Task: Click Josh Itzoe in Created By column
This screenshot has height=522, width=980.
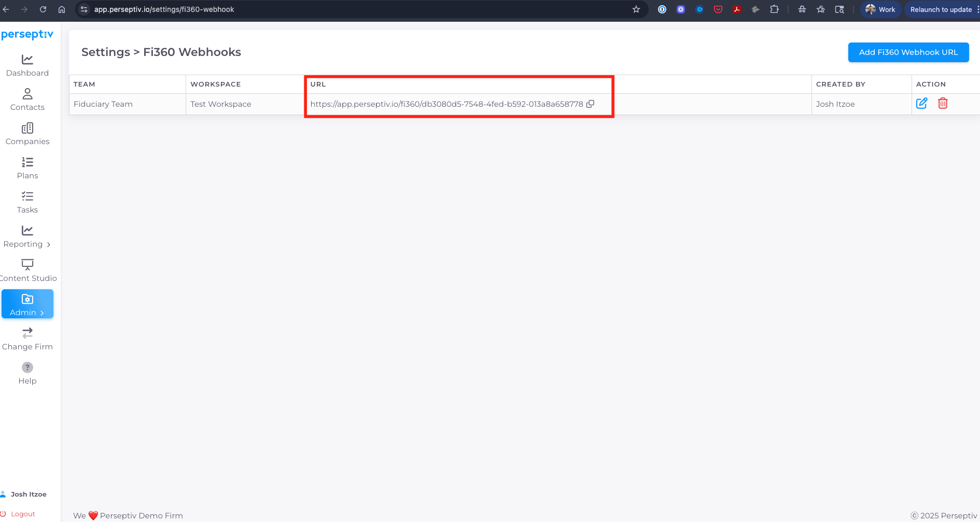Action: (x=835, y=104)
